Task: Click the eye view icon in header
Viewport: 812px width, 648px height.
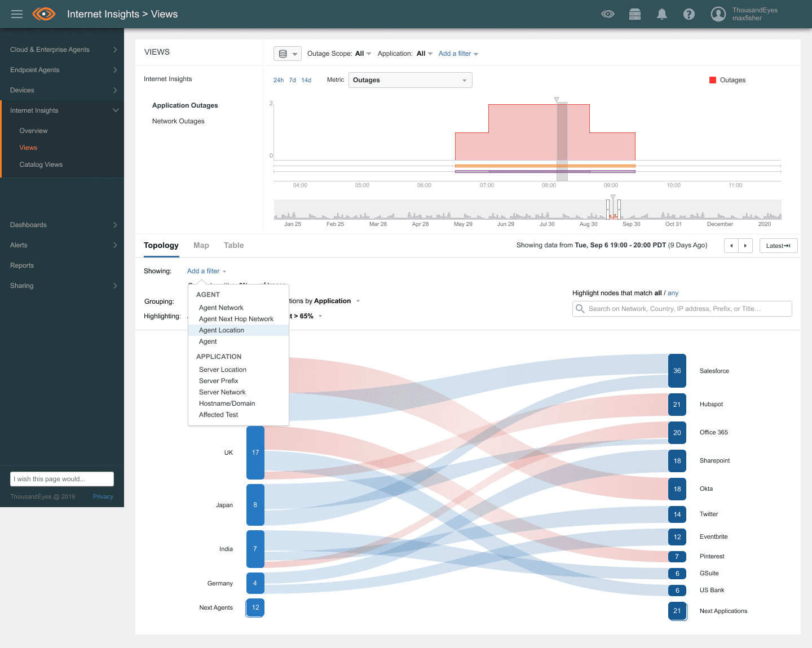Action: pos(607,14)
